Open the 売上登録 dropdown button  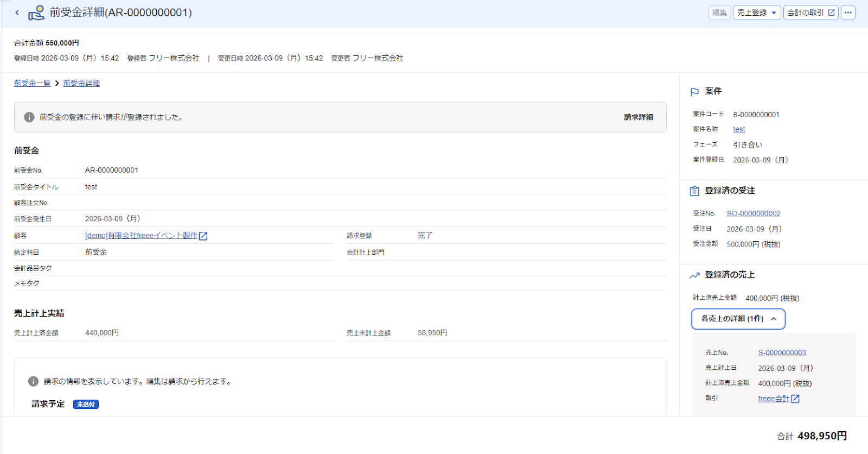click(757, 12)
